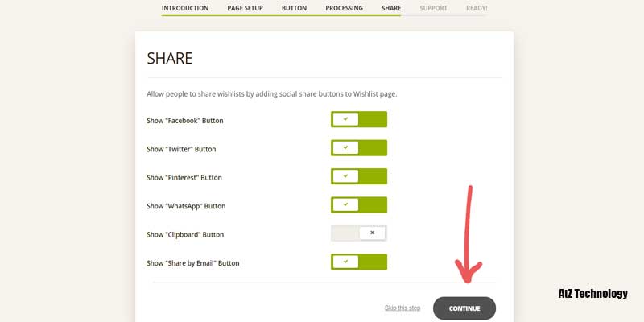Open the Page Setup step tab

[x=245, y=9]
